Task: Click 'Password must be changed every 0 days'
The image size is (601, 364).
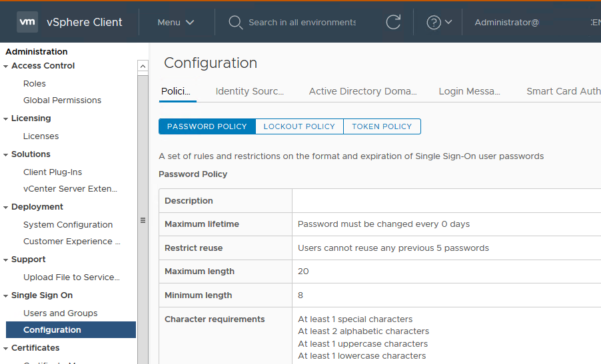Action: click(384, 224)
